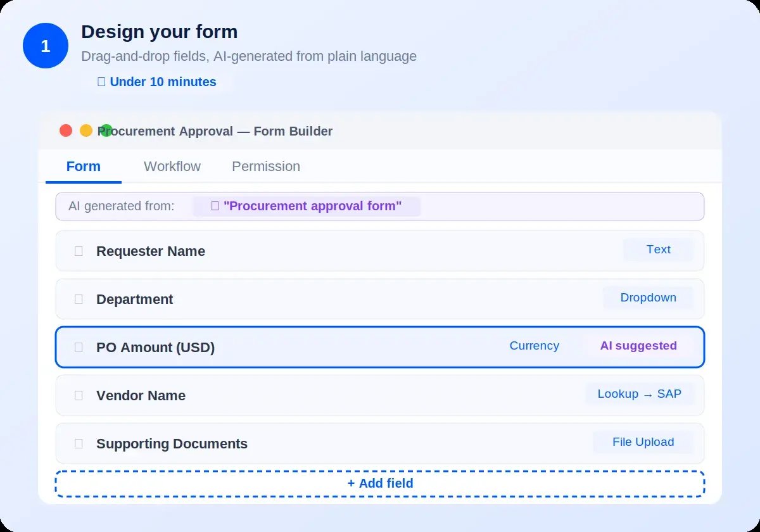Open the Text type badge for Requester Name
The height and width of the screenshot is (532, 760).
658,250
